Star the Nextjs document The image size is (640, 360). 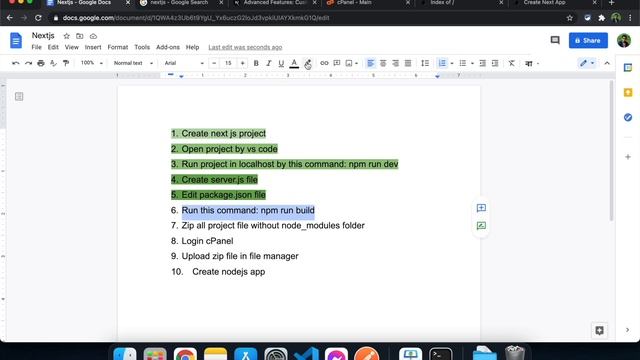pos(66,36)
